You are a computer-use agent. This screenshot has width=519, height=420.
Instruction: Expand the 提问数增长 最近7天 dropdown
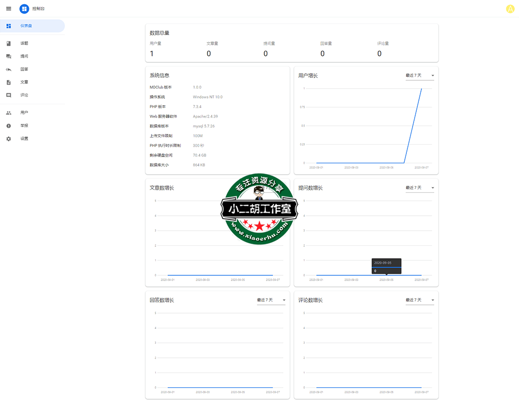[x=420, y=188]
